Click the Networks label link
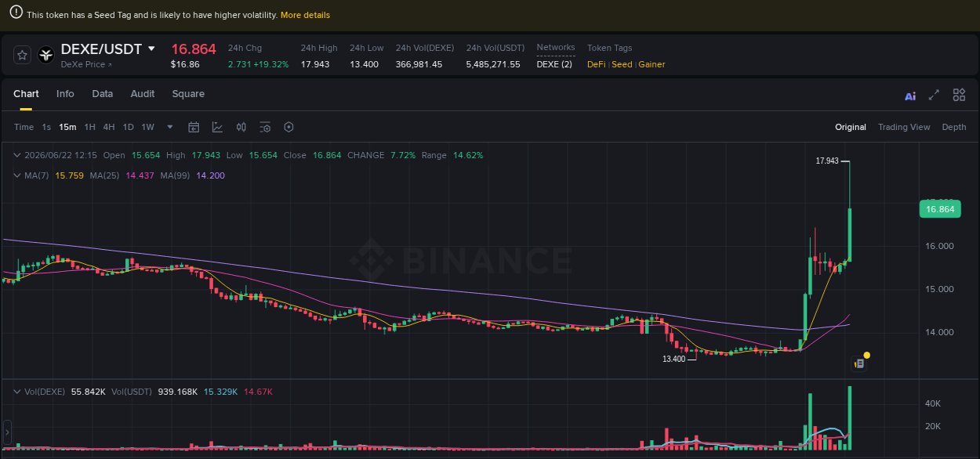Screen dimensions: 980x459 [556, 48]
